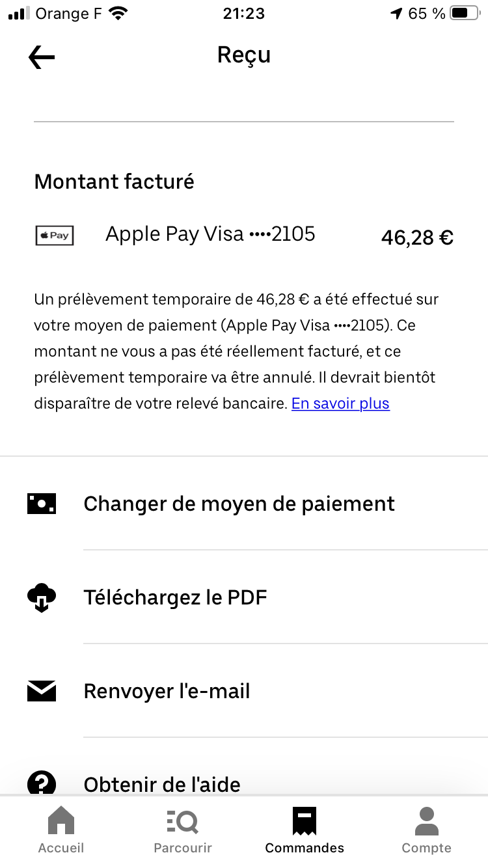Tap the 46,28 € charged amount

tap(417, 238)
